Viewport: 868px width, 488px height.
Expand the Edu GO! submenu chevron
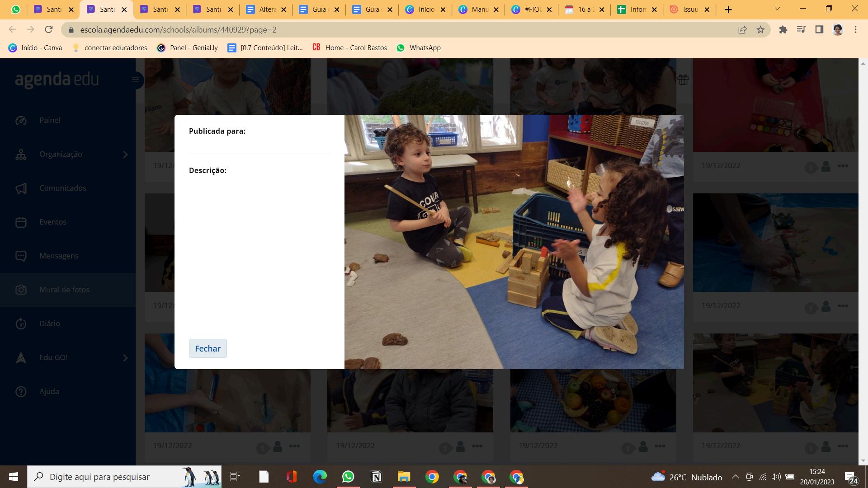[125, 358]
